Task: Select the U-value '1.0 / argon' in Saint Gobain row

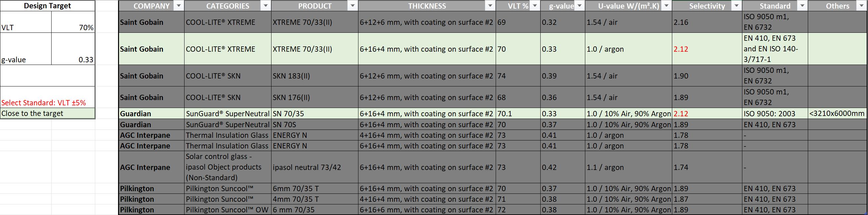Action: (x=628, y=49)
